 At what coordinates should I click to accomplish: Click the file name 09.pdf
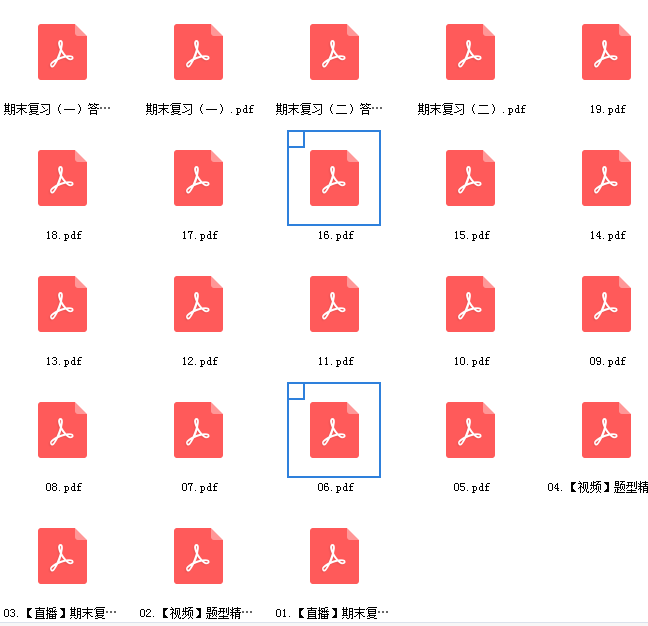(608, 362)
